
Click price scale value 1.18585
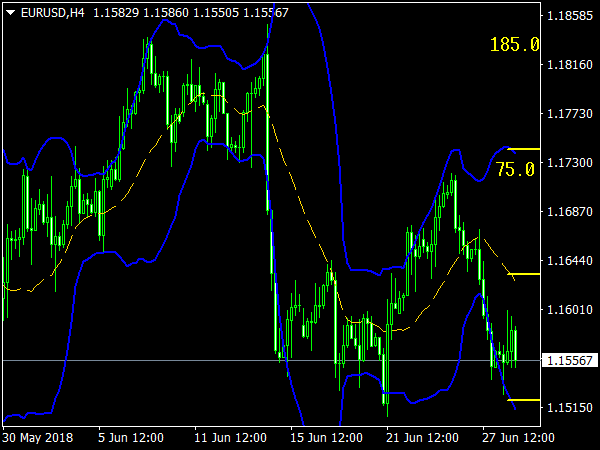(x=570, y=16)
